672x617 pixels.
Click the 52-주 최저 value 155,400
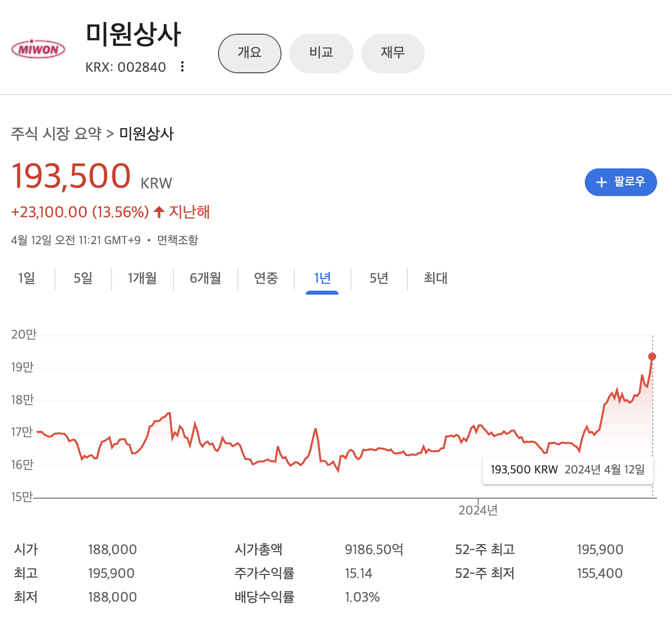(600, 573)
